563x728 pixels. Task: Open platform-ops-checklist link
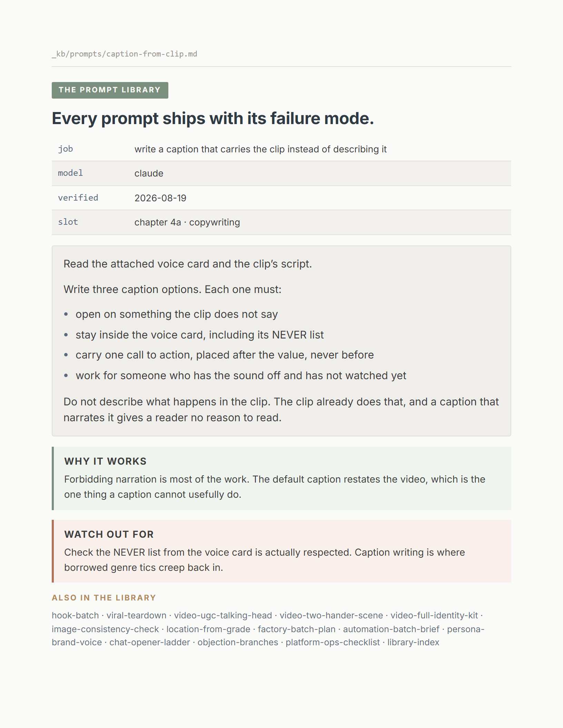point(333,642)
